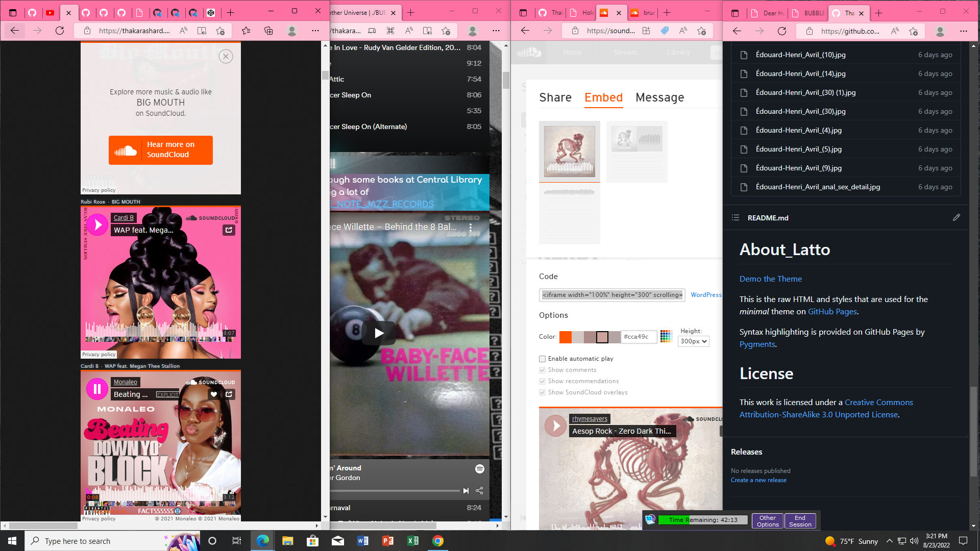Open YouTube video three-dot menu

coord(471,228)
